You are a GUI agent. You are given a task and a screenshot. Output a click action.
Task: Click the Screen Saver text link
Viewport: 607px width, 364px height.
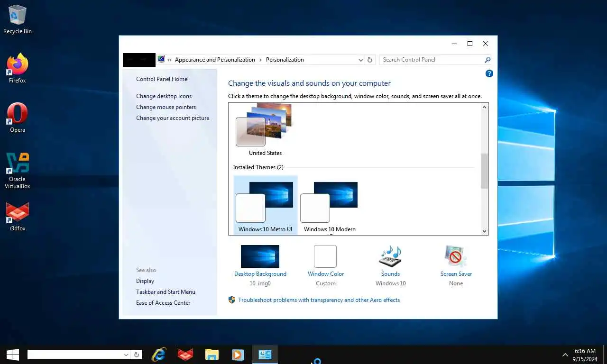pos(456,274)
